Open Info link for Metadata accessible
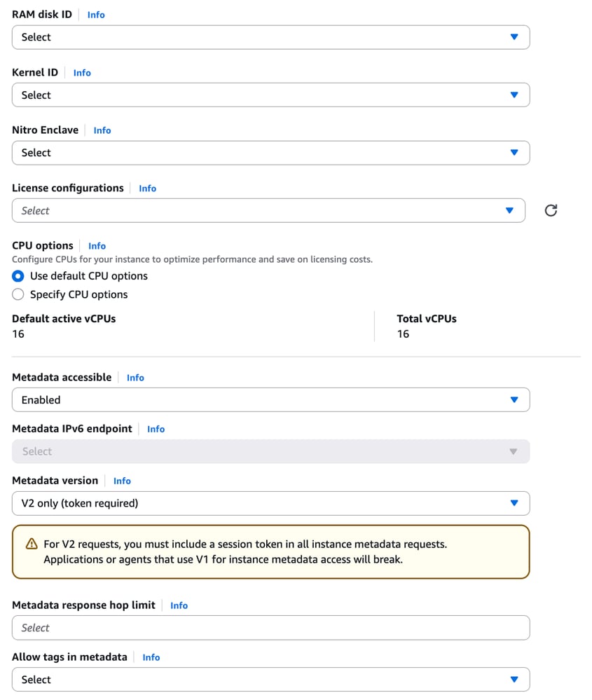Screen dimensions: 592x700 coord(135,378)
